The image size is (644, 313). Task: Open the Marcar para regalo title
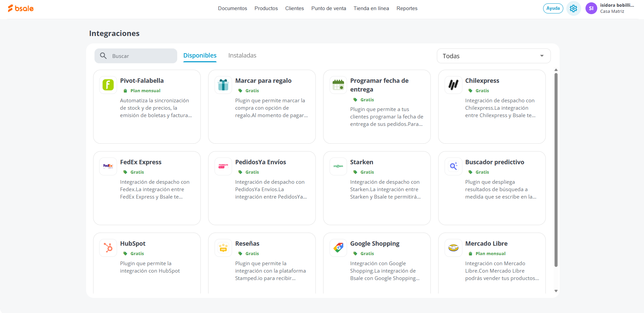[263, 81]
